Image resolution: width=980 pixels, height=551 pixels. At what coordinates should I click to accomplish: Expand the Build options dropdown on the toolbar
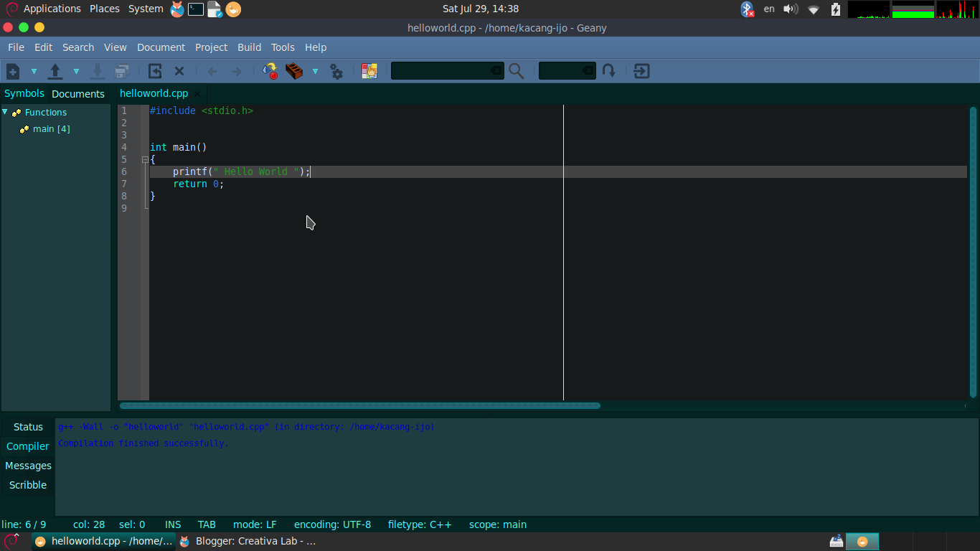[x=316, y=71]
